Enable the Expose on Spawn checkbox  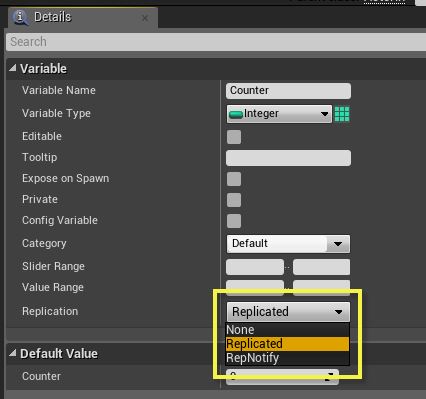(234, 179)
